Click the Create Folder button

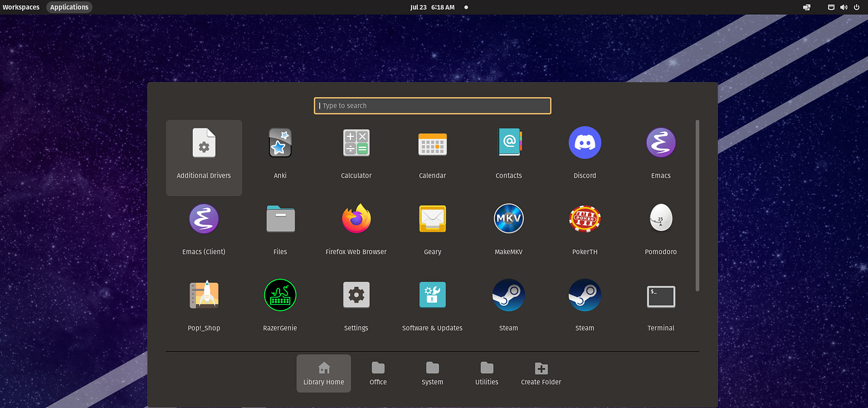[x=541, y=373]
